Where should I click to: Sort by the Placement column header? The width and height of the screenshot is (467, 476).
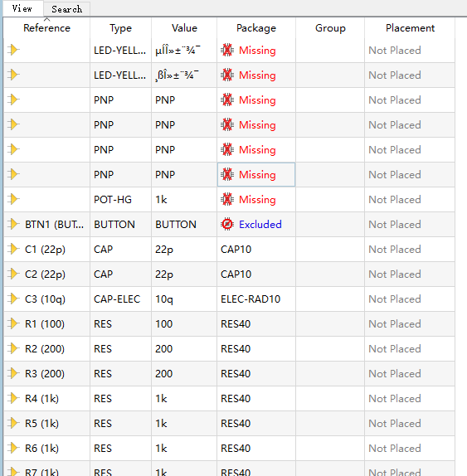coord(410,28)
